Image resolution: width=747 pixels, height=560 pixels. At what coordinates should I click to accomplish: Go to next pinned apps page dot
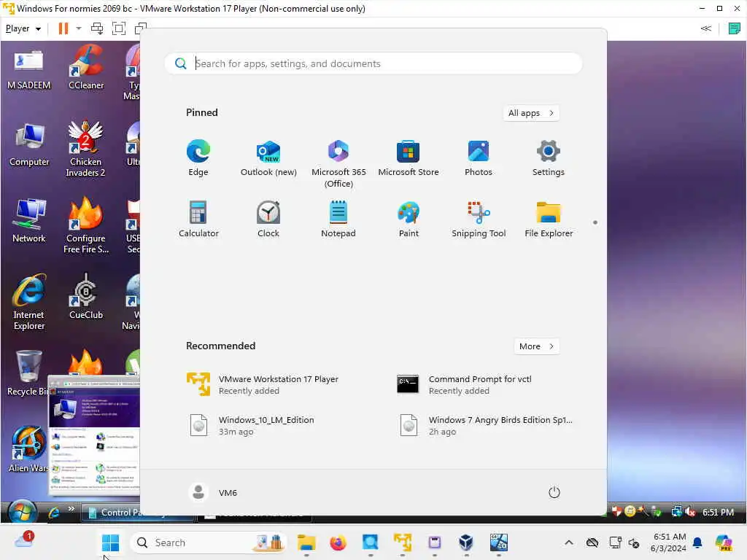pyautogui.click(x=595, y=222)
